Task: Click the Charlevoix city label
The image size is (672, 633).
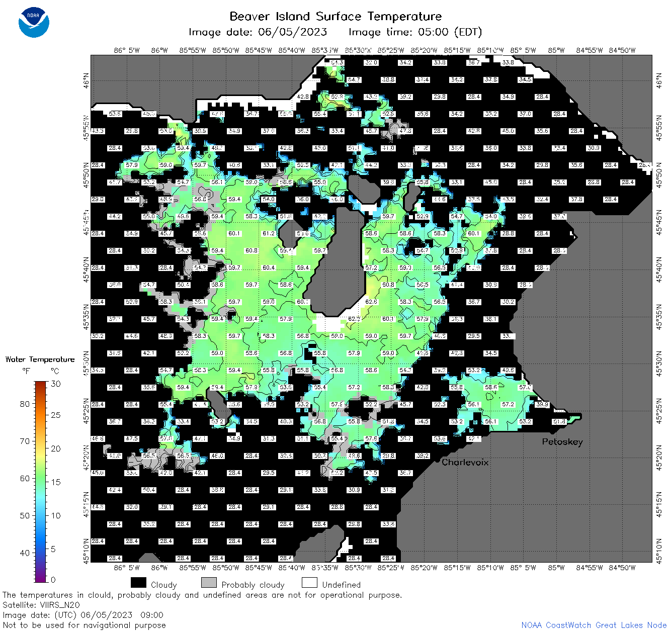Action: (x=465, y=462)
